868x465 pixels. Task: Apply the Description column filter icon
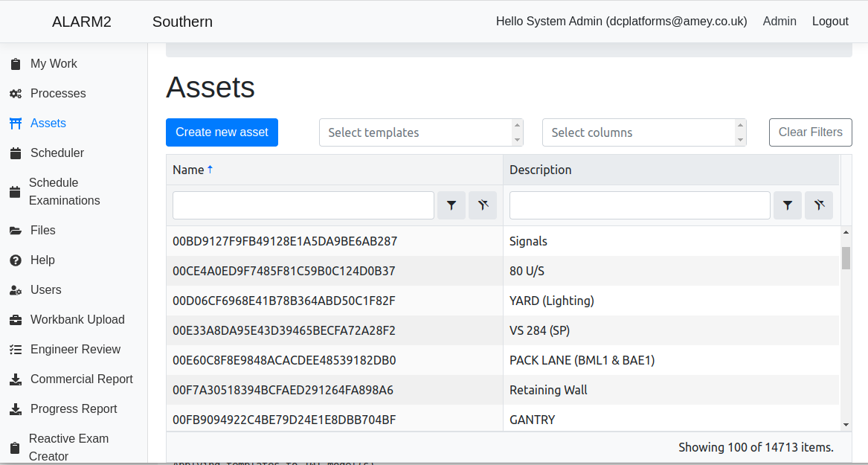pyautogui.click(x=788, y=205)
